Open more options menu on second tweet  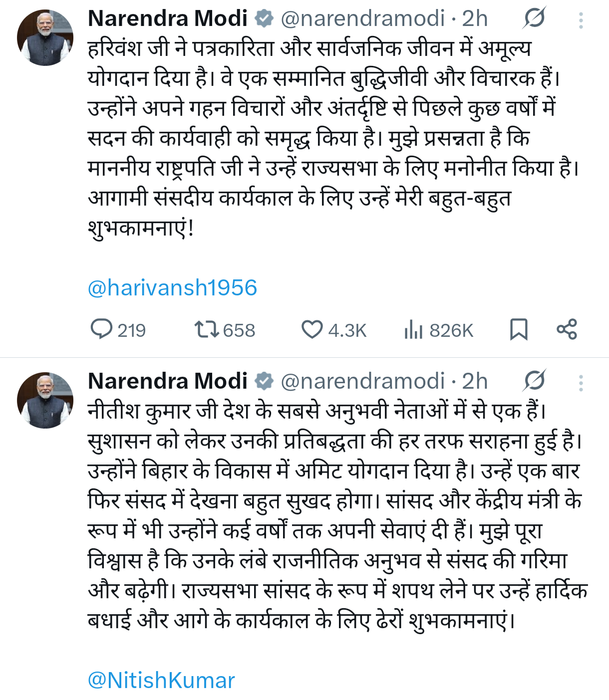point(581,383)
